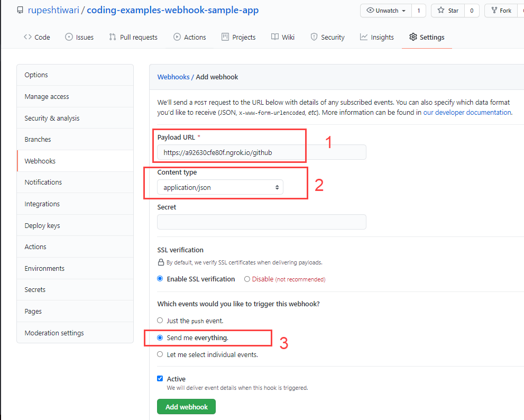This screenshot has width=524, height=420.
Task: Open Options in settings sidebar
Action: [75, 75]
